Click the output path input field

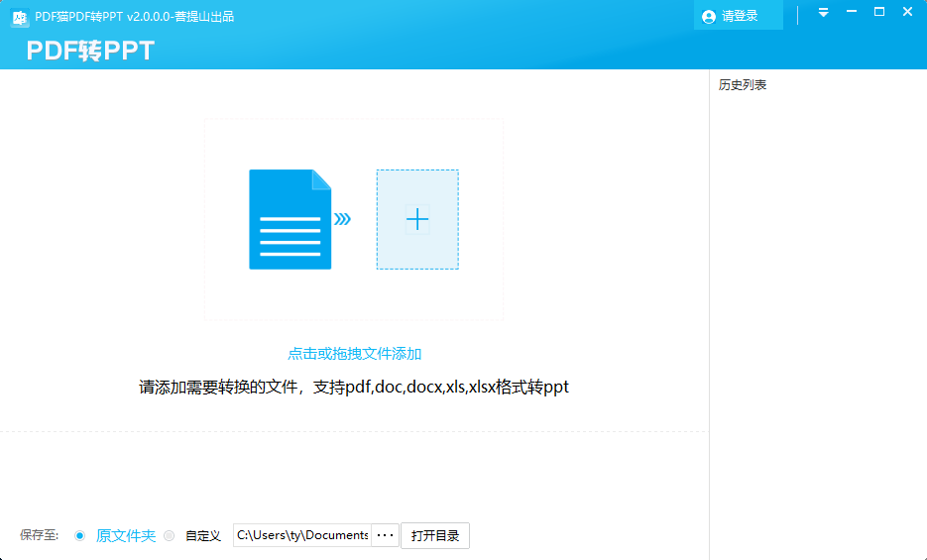[x=301, y=535]
